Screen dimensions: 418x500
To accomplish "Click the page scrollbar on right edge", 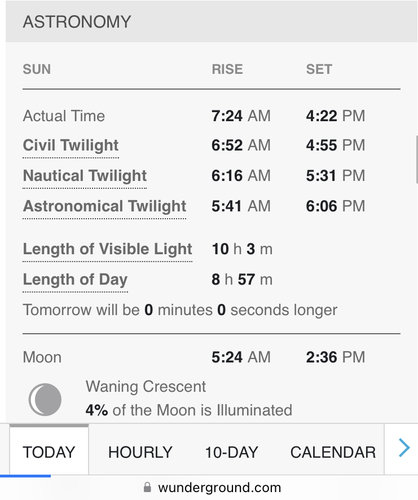I will tap(416, 159).
